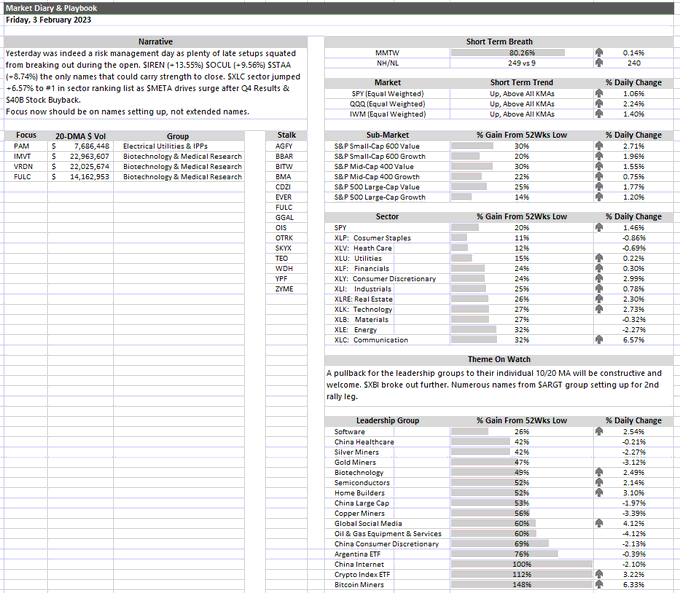Click the up arrow for S&P Mid-Cap 400 Growth

599,177
